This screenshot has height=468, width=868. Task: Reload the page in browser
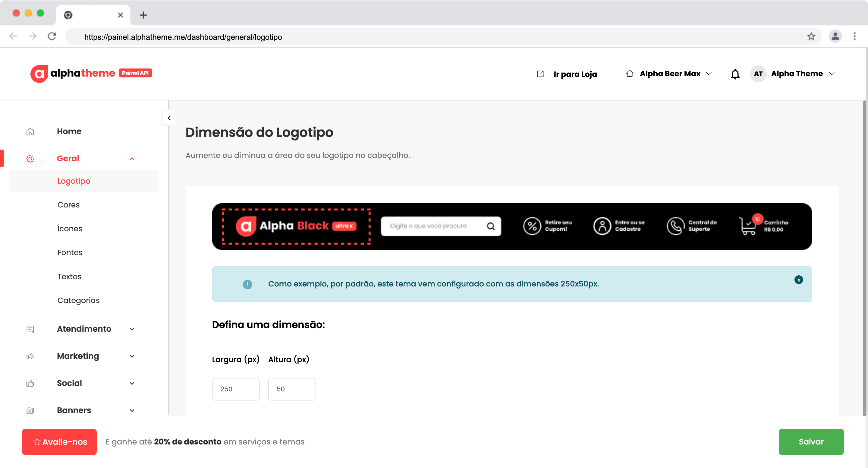(52, 36)
